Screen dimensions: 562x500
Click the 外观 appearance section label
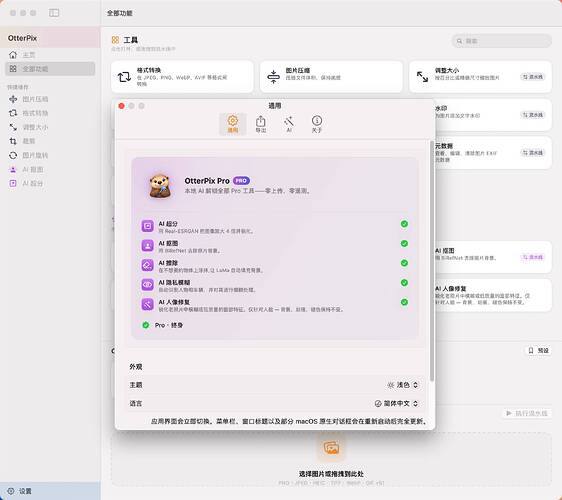136,367
